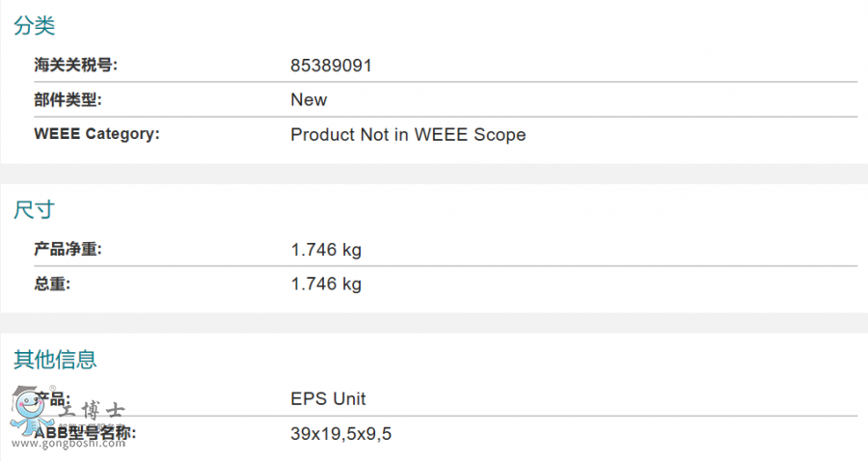868x462 pixels.
Task: Click the ABB型号名称 label
Action: click(x=85, y=433)
